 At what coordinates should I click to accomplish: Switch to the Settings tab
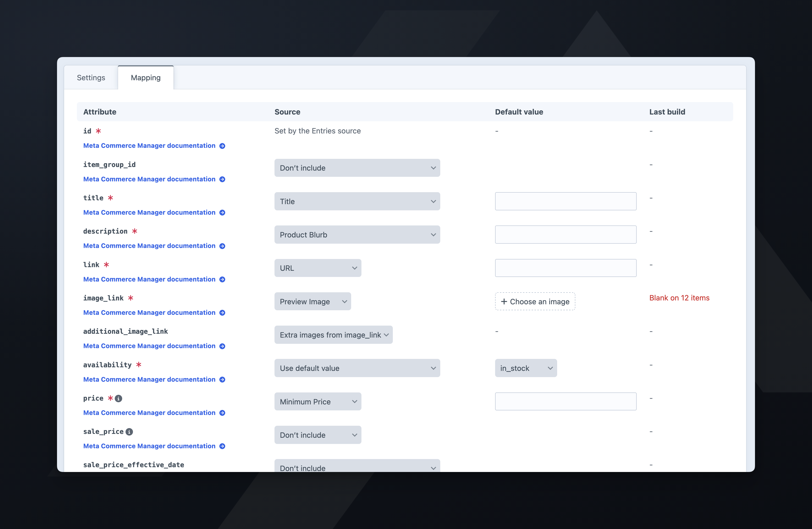pos(91,78)
